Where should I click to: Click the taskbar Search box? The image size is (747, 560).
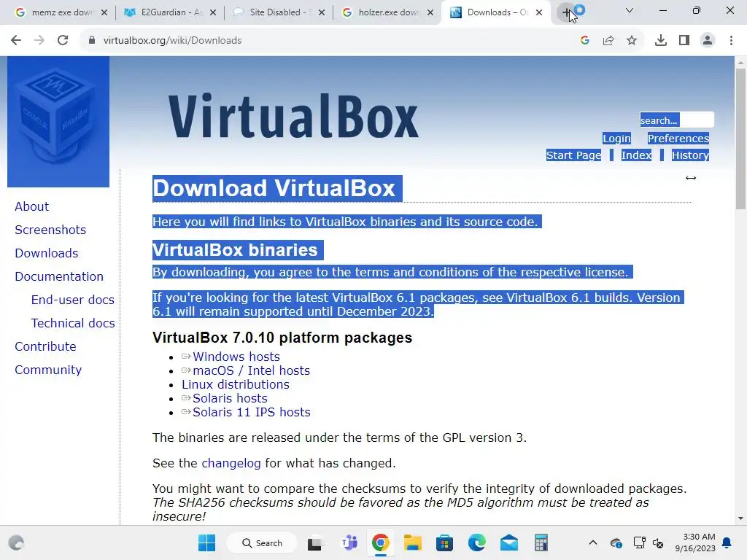(262, 542)
